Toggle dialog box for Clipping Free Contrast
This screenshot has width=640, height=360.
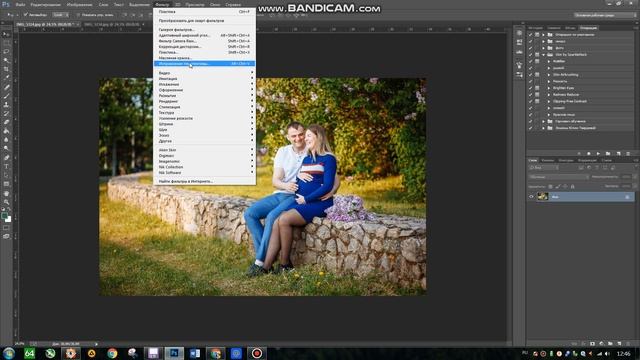537,101
